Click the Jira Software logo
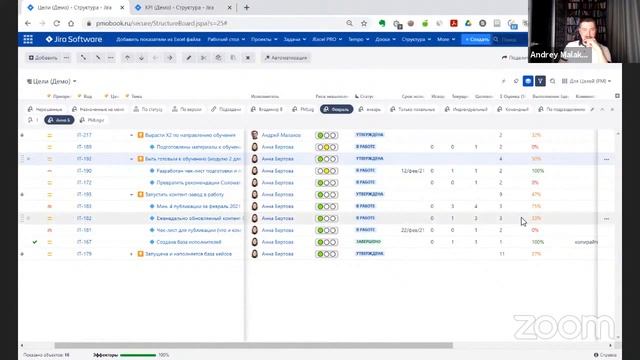This screenshot has height=360, width=640. [74, 39]
